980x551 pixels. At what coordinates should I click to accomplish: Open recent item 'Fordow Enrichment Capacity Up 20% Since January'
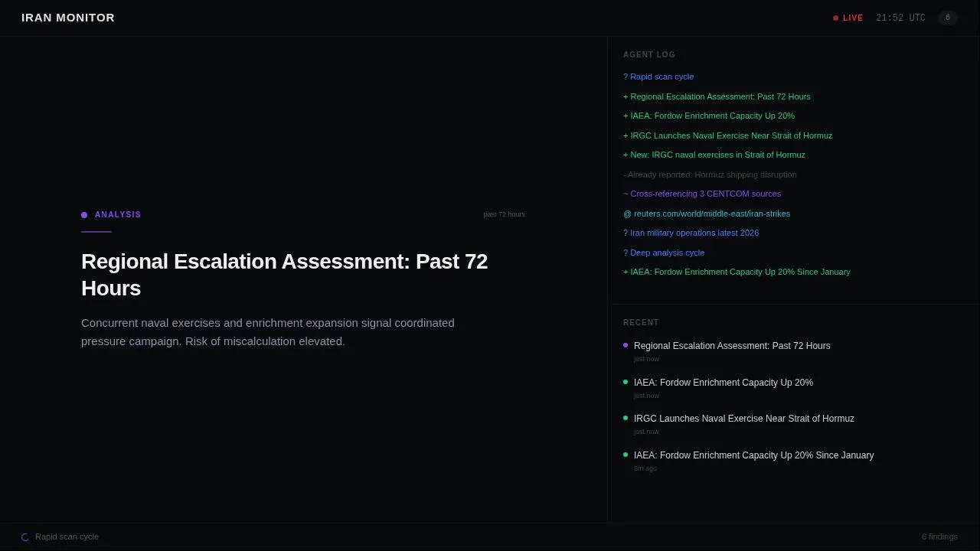[x=753, y=455]
